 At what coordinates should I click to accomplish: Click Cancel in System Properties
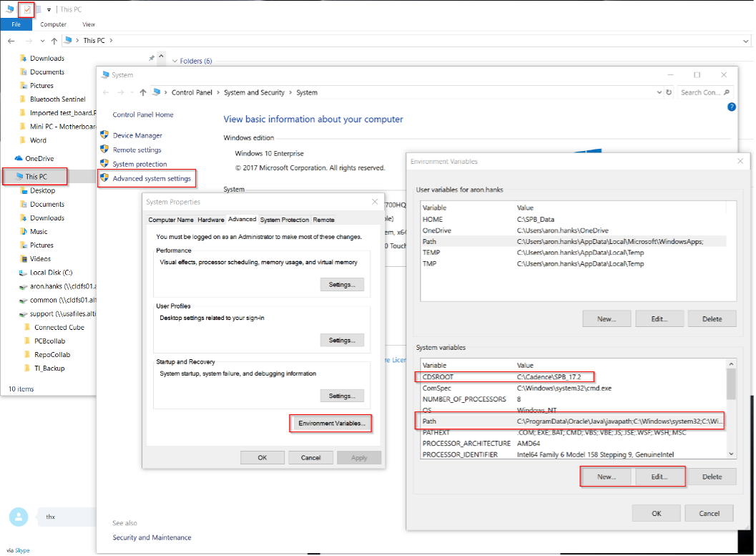click(310, 458)
